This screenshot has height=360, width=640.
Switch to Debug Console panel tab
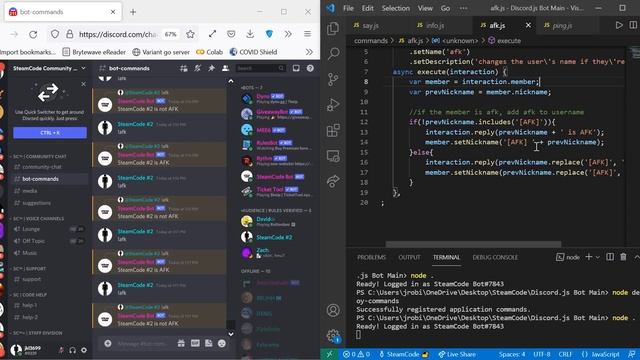tap(495, 257)
